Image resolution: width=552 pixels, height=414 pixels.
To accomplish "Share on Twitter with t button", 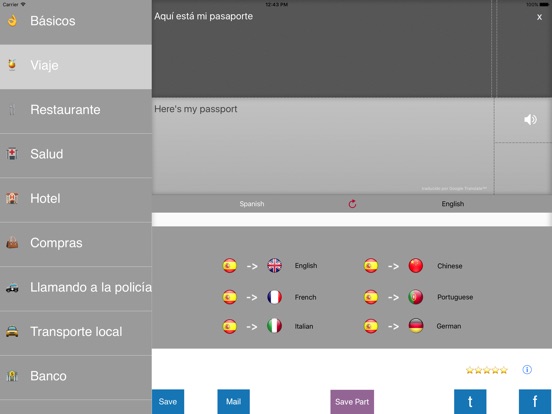I will tap(470, 402).
